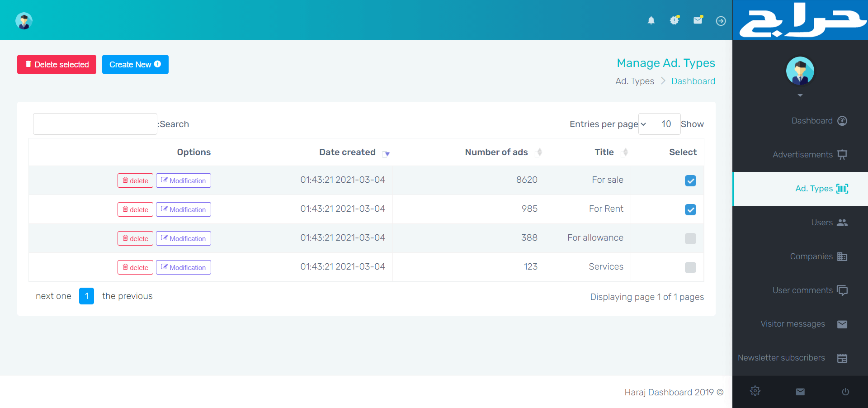Screen dimensions: 868x408
Task: Click the Advertisements billboard icon
Action: 842,155
